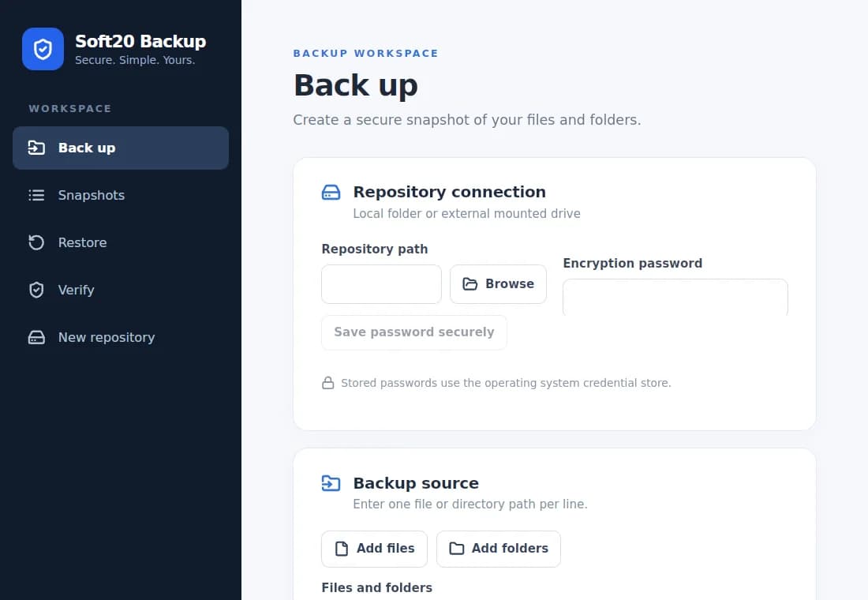Click the WORKSPACE sidebar section label
The width and height of the screenshot is (868, 600).
[70, 109]
